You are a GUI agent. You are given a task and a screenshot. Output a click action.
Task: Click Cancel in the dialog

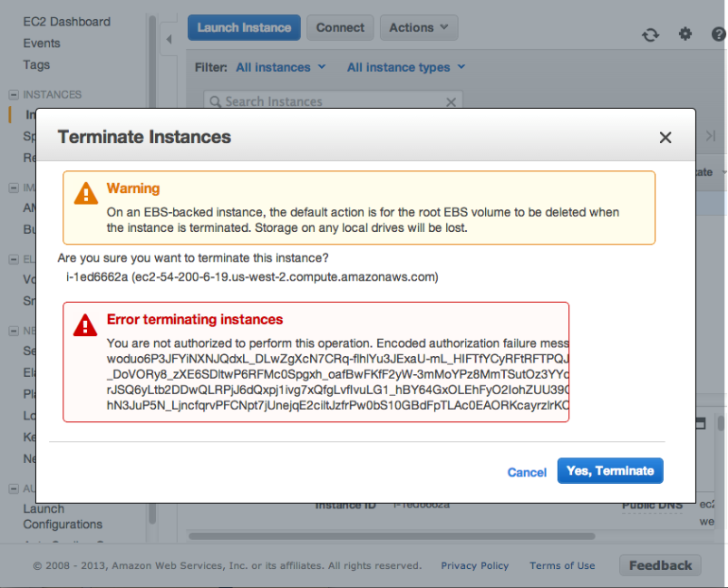[x=527, y=472]
